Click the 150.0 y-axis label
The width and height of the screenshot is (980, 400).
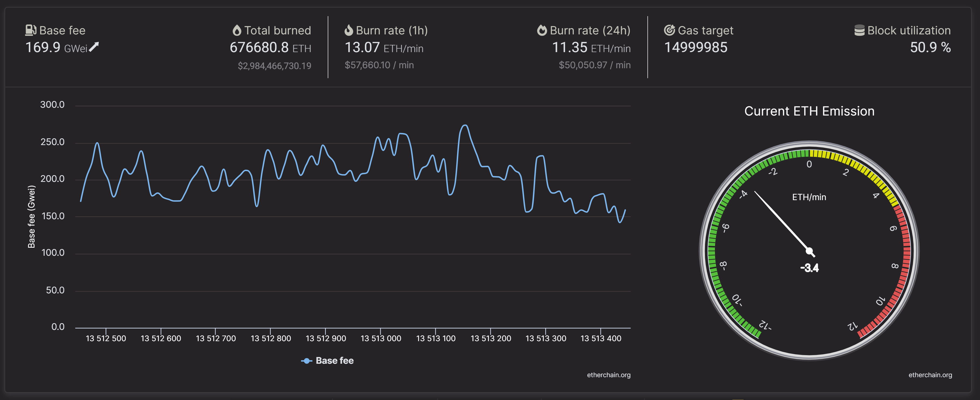click(53, 216)
